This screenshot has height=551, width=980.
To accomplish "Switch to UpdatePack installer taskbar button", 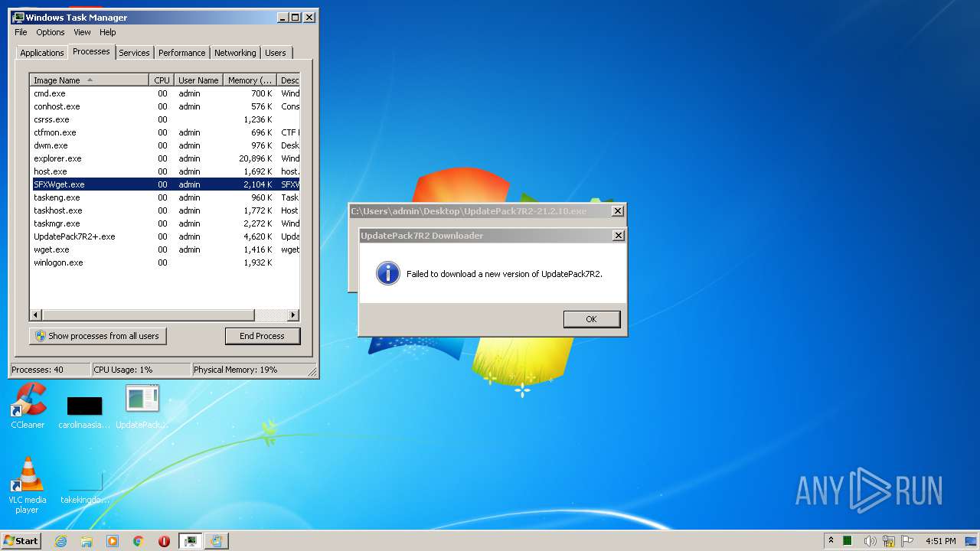I will (216, 541).
